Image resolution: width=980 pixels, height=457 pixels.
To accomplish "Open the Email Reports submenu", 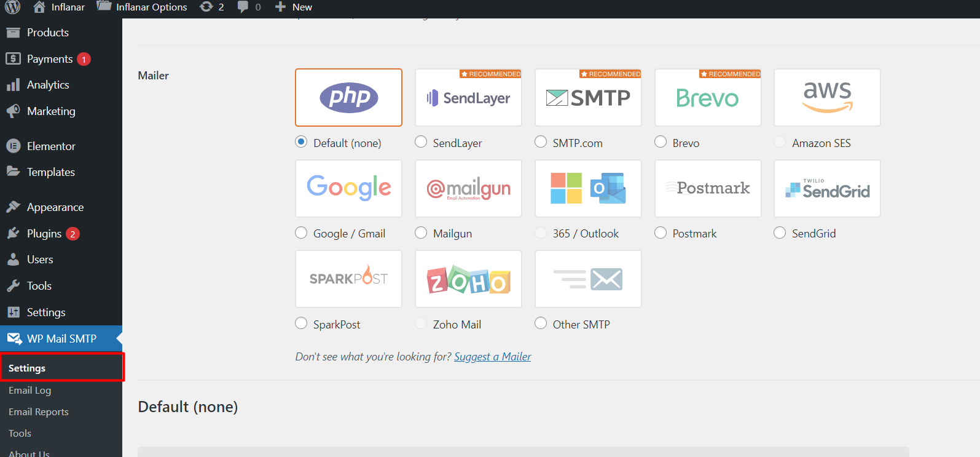I will [x=61, y=411].
